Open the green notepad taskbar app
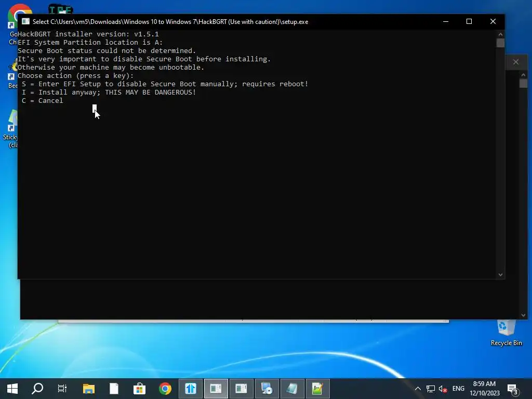 pos(317,389)
